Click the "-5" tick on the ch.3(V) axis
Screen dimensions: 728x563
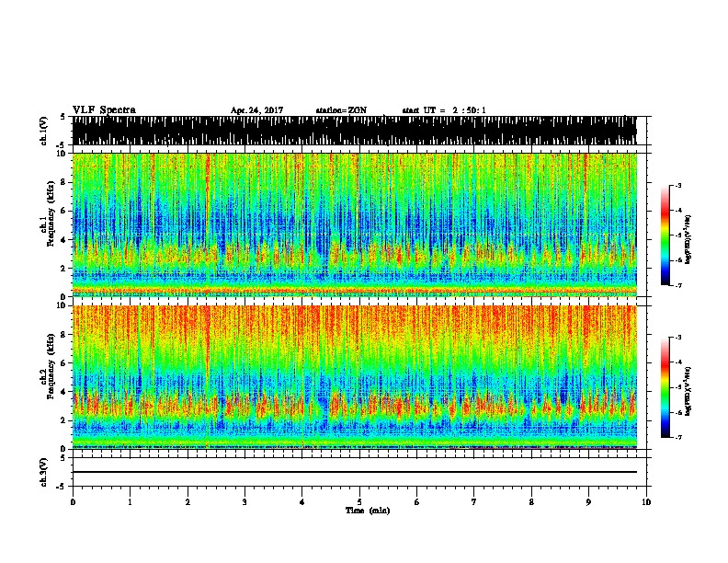click(63, 487)
